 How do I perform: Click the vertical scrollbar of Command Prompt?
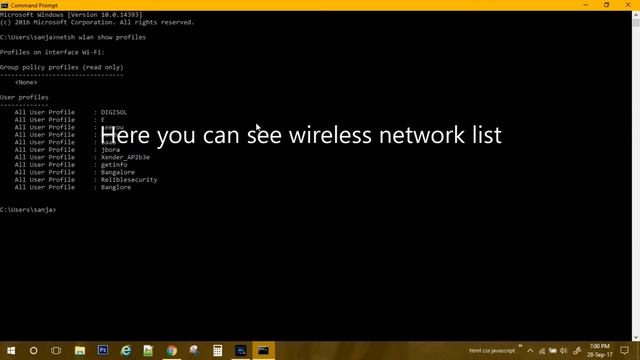point(636,176)
